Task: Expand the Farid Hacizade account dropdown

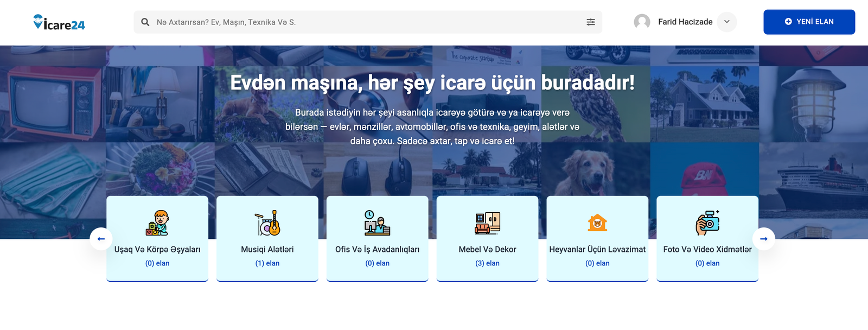Action: click(x=727, y=22)
